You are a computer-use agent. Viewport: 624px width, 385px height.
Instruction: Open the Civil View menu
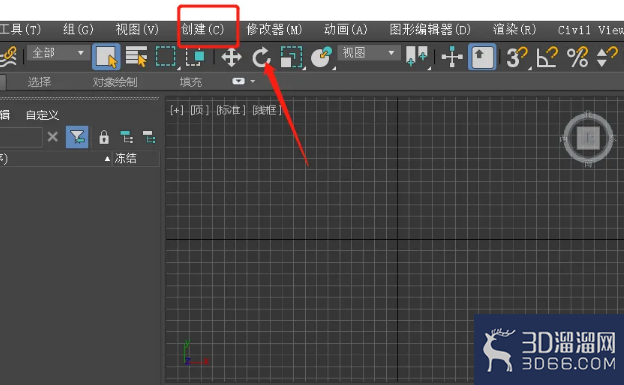point(591,30)
